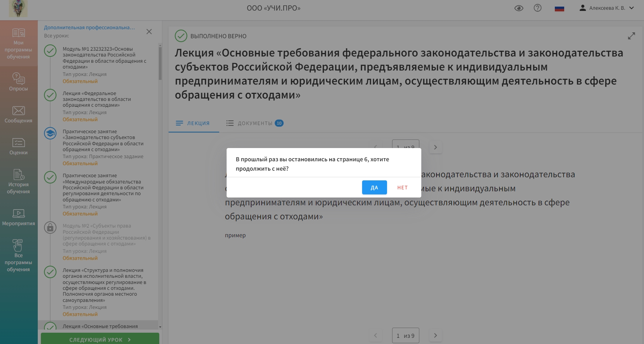The height and width of the screenshot is (344, 644).
Task: Click the logo image in top-left corner
Action: tap(18, 8)
